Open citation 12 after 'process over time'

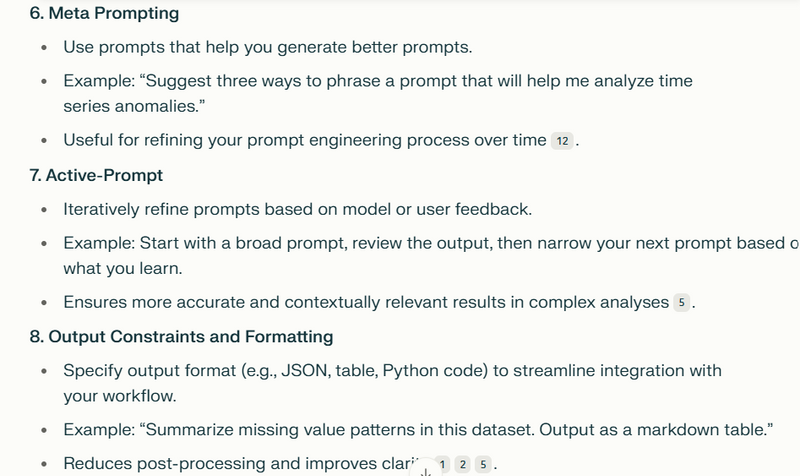562,141
